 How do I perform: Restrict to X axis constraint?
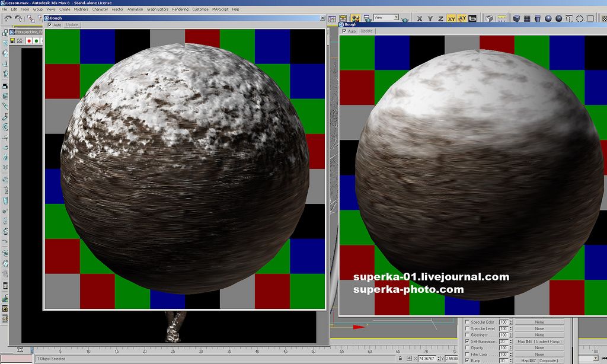click(x=420, y=18)
